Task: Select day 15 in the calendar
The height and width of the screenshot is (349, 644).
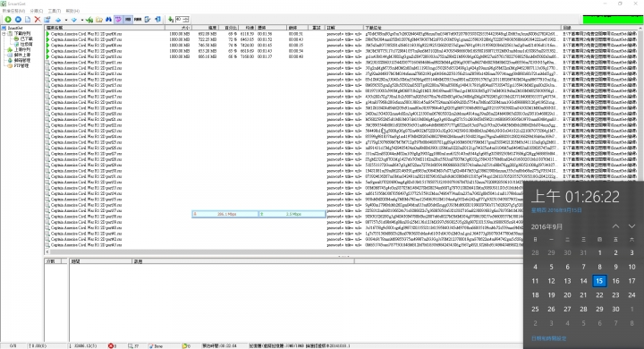Action: click(599, 281)
